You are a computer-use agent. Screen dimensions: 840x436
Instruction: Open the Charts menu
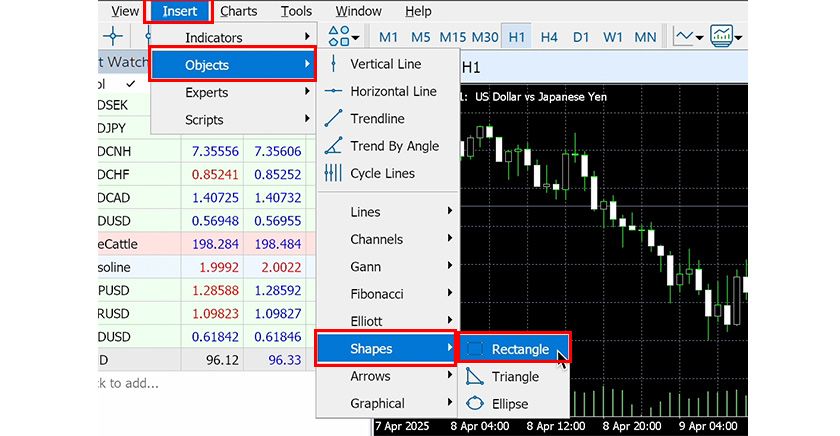pos(238,11)
